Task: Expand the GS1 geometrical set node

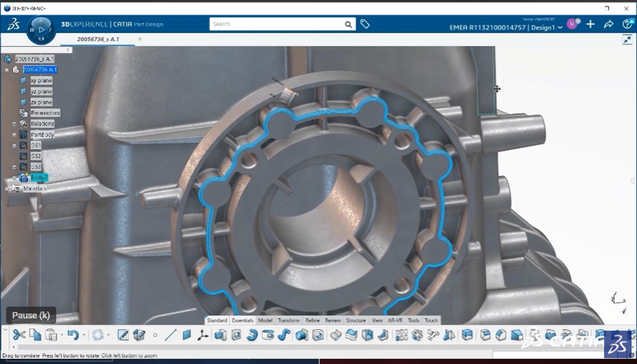Action: (x=15, y=146)
